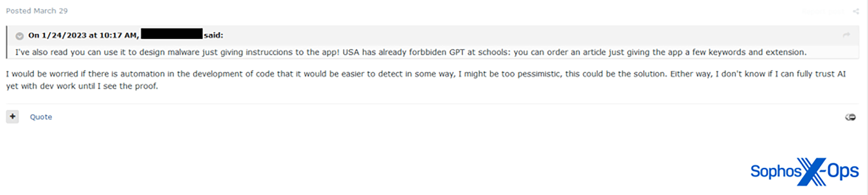This screenshot has height=195, width=868.
Task: Click the word 'said:' in quote header
Action: 213,35
